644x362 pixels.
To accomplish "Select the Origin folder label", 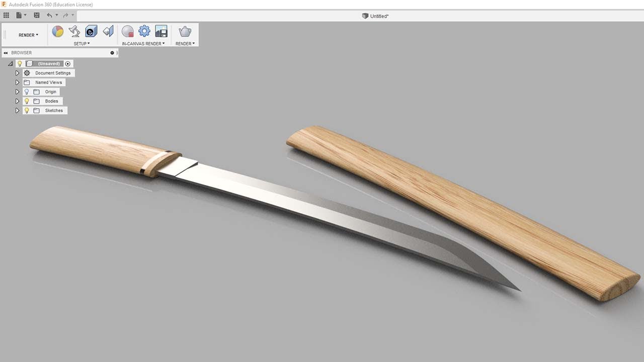I will click(x=51, y=92).
